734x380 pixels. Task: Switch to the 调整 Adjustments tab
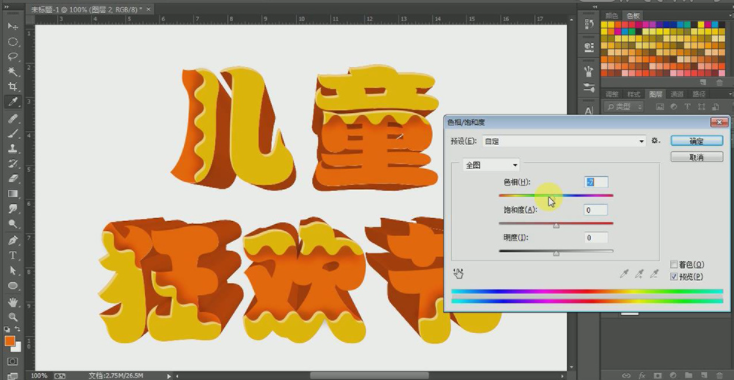point(612,94)
